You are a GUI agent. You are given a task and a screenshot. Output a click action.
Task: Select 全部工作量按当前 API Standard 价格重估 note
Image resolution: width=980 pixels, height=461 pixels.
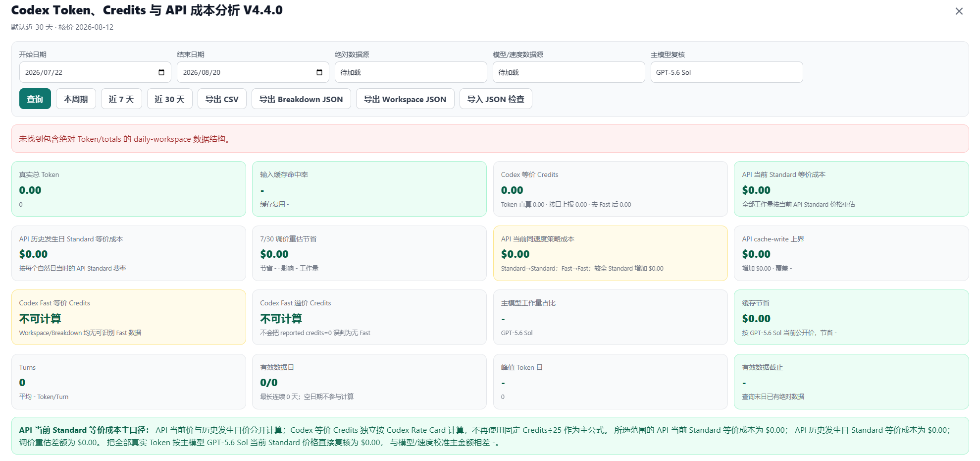pos(798,204)
